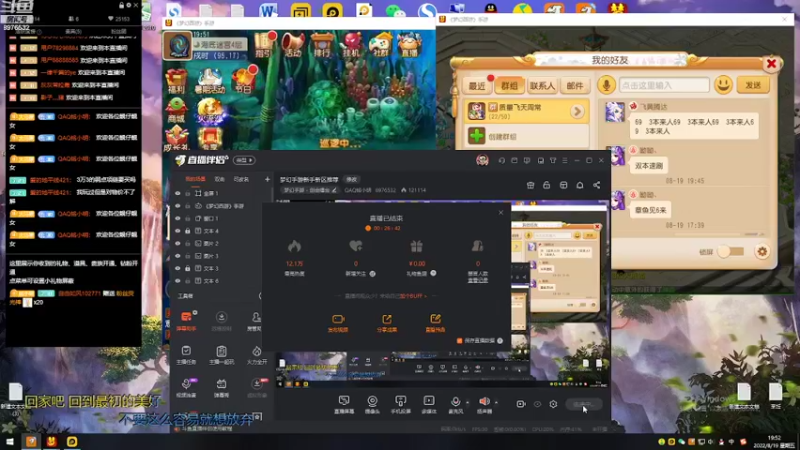
Task: Click 摄像头 camera source icon
Action: pos(372,404)
